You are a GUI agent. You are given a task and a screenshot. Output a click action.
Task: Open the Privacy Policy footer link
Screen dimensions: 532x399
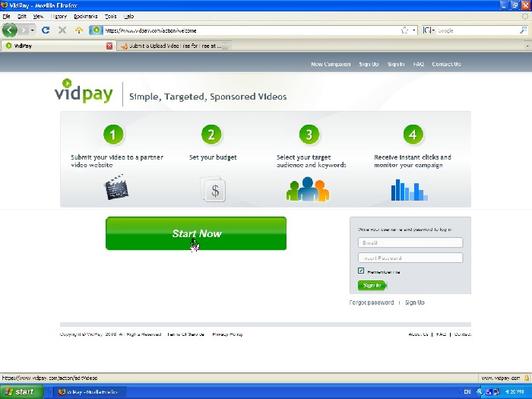pos(228,334)
